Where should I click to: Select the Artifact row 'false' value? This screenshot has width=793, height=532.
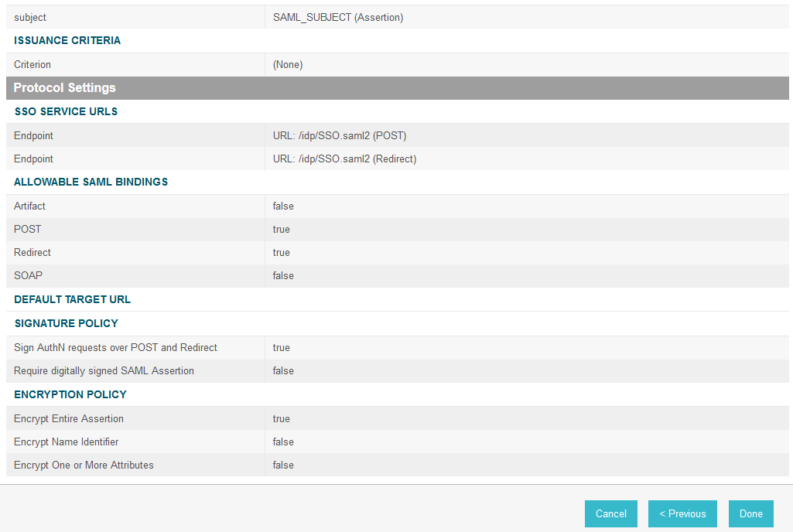click(x=283, y=206)
